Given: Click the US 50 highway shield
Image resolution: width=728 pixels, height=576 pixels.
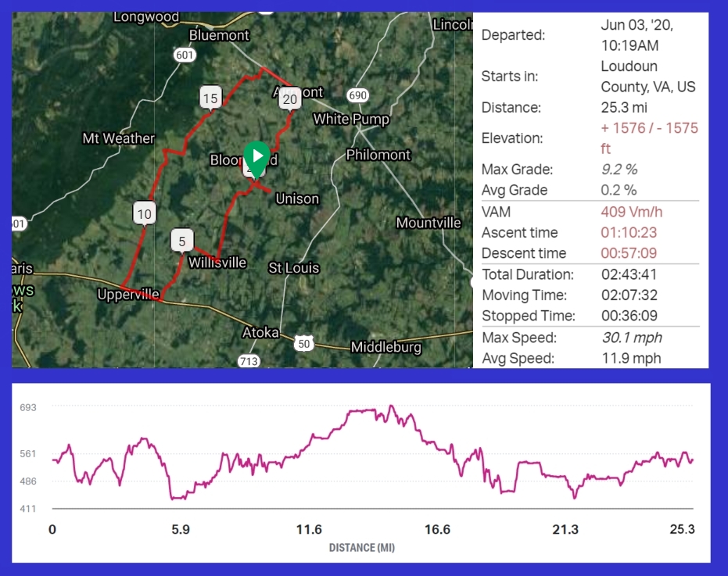Looking at the screenshot, I should (304, 343).
